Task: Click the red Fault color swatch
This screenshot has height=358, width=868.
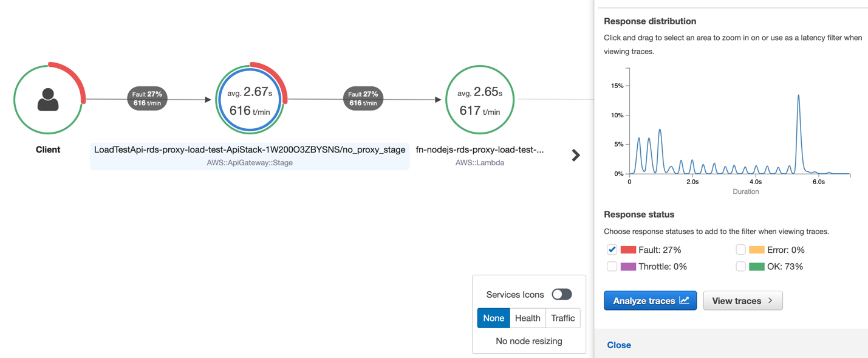Action: click(x=628, y=250)
